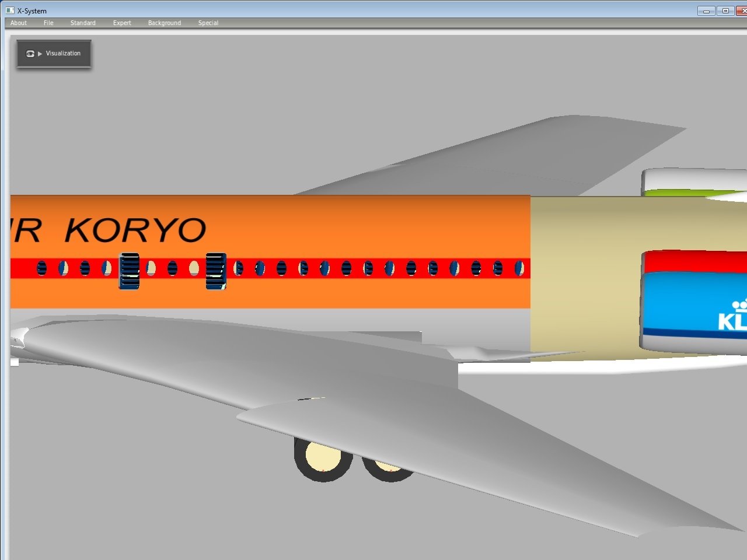Maximize the X-System window
The width and height of the screenshot is (747, 560).
point(725,10)
